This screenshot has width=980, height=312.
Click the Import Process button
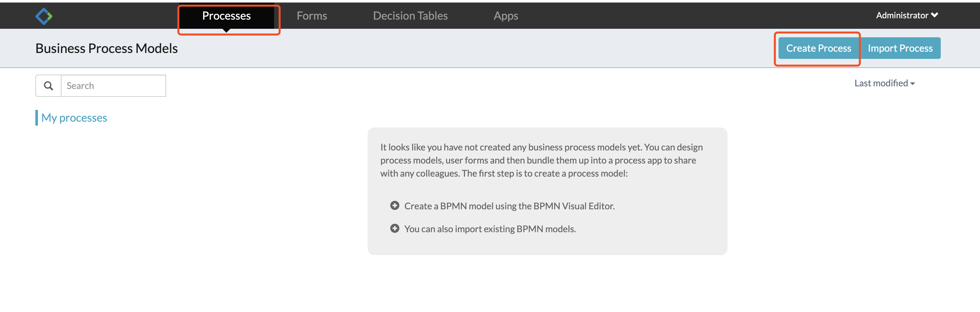click(x=900, y=48)
